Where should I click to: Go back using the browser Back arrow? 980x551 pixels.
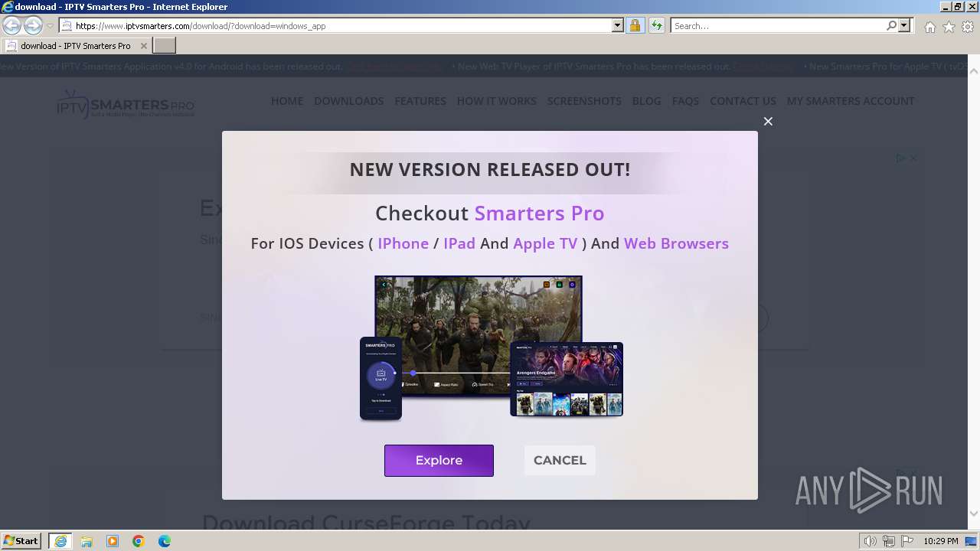[12, 26]
